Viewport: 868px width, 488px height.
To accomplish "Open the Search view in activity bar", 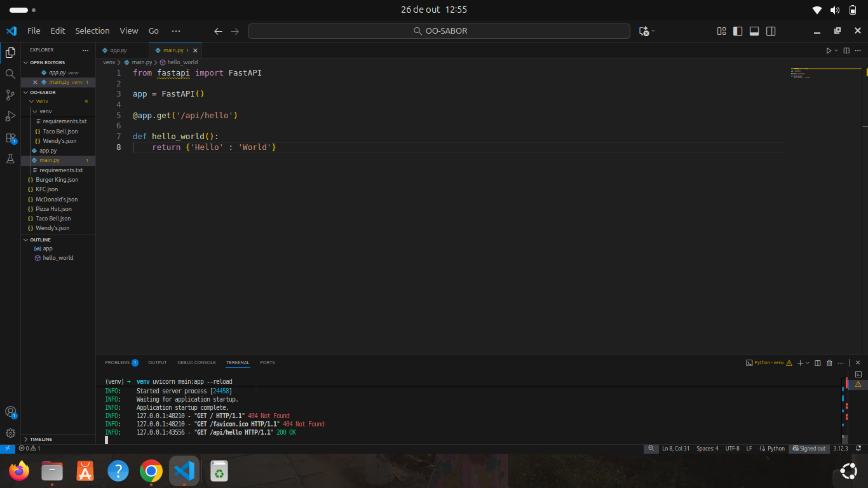I will pyautogui.click(x=10, y=74).
